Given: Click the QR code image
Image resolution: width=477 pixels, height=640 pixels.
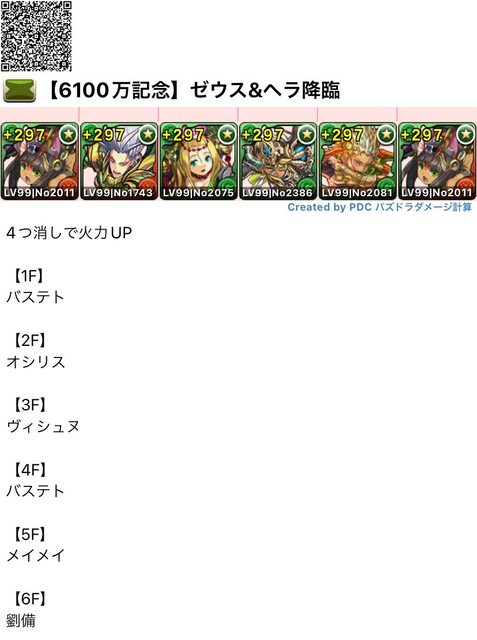Looking at the screenshot, I should click(x=36, y=36).
